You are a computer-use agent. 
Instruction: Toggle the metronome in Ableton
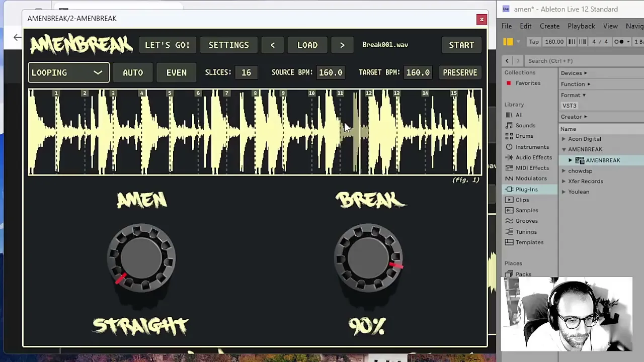coord(619,42)
